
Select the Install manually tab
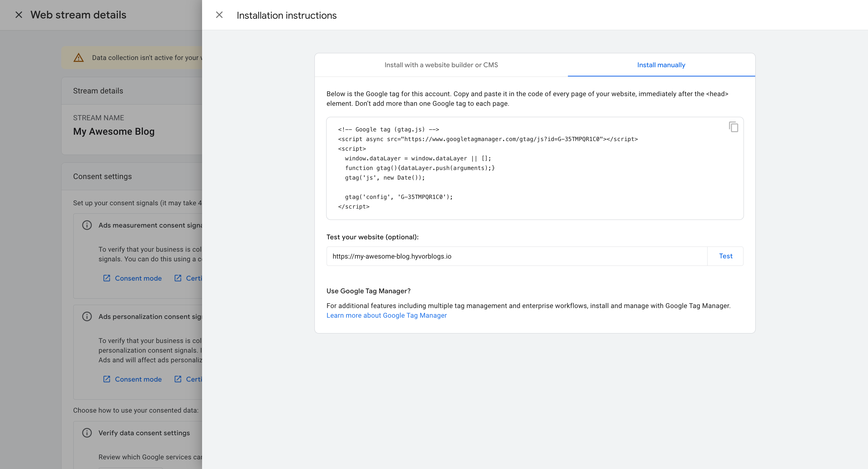pyautogui.click(x=661, y=65)
